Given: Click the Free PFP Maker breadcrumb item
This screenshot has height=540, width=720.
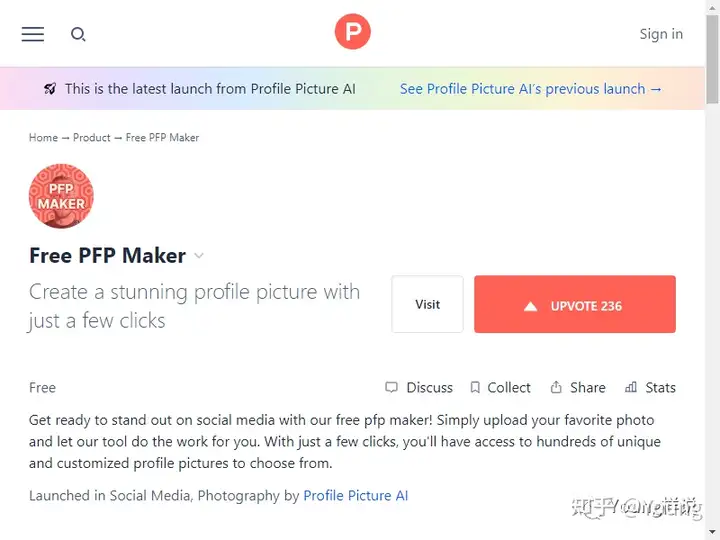Looking at the screenshot, I should coord(163,138).
